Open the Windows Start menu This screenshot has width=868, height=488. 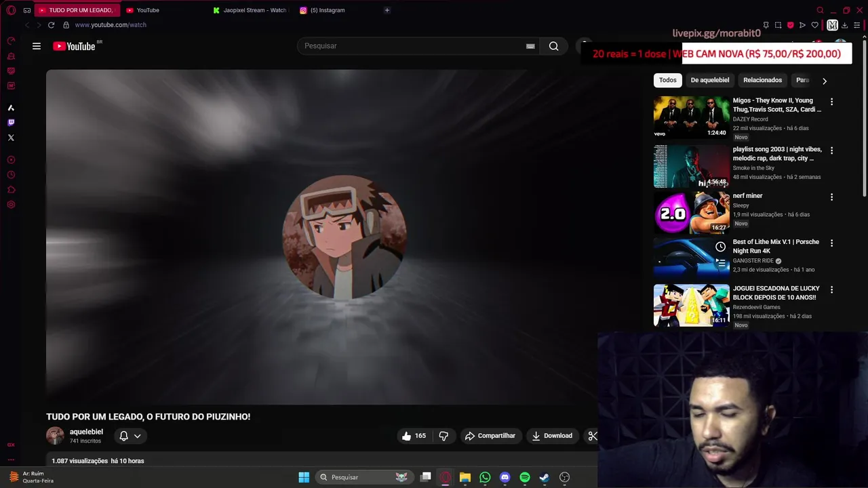click(x=304, y=477)
